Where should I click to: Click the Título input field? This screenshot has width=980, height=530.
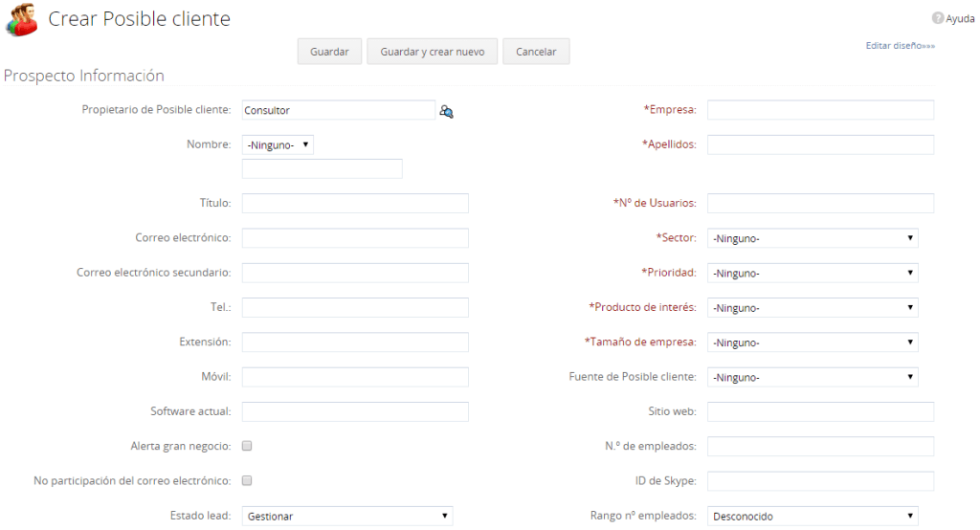click(x=355, y=203)
